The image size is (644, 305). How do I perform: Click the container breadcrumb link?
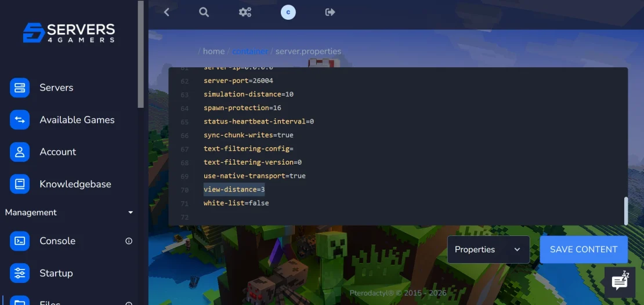250,51
